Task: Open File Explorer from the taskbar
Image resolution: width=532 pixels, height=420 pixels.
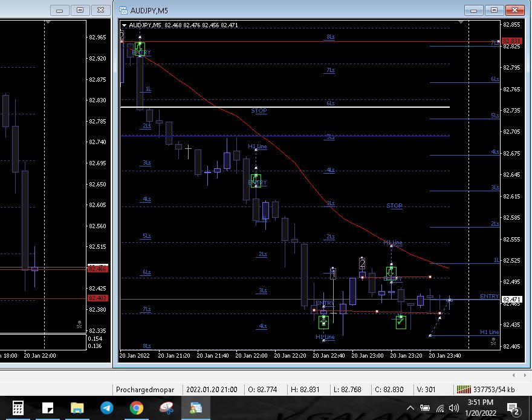Action: point(77,409)
